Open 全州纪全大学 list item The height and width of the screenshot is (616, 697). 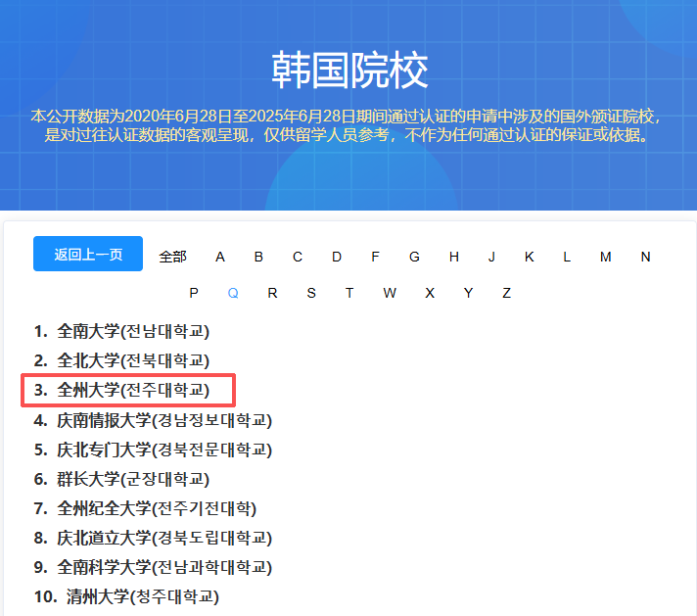[x=157, y=508]
